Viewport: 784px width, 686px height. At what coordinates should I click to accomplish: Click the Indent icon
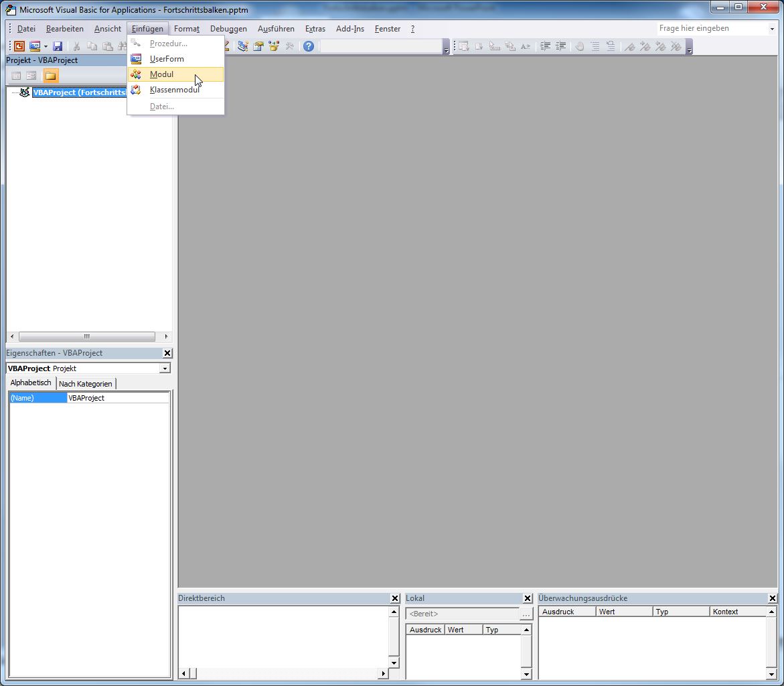click(x=545, y=46)
